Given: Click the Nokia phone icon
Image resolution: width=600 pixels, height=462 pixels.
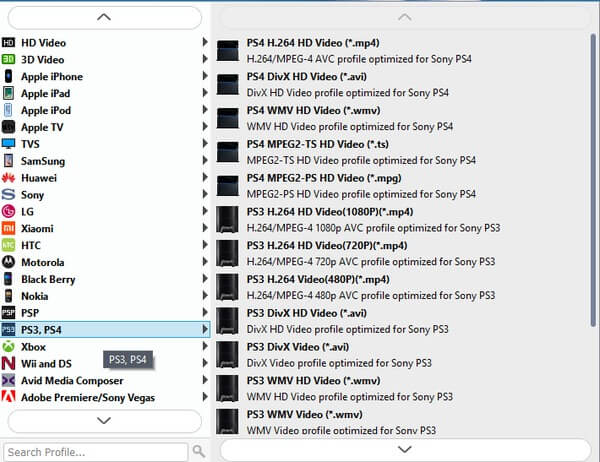Looking at the screenshot, I should (8, 295).
